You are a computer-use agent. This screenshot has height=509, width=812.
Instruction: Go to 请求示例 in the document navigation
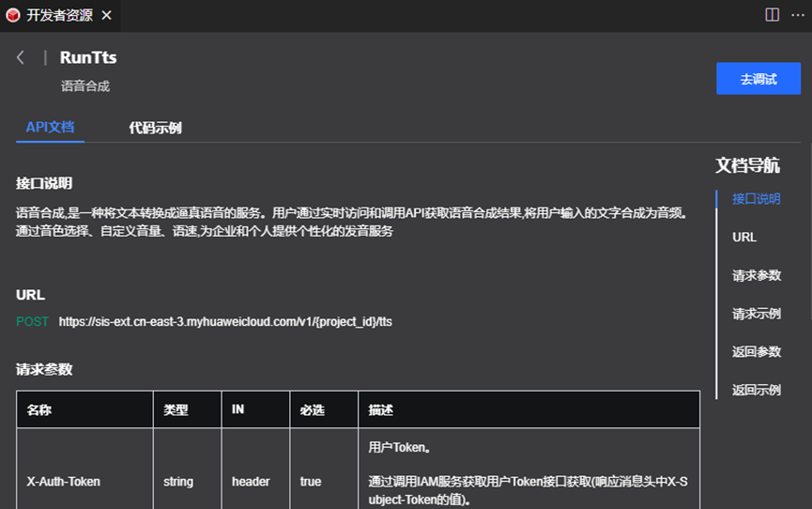[x=756, y=314]
